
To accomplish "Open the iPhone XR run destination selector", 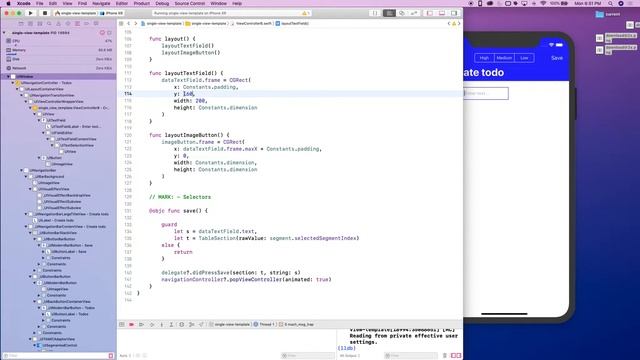I will [112, 13].
